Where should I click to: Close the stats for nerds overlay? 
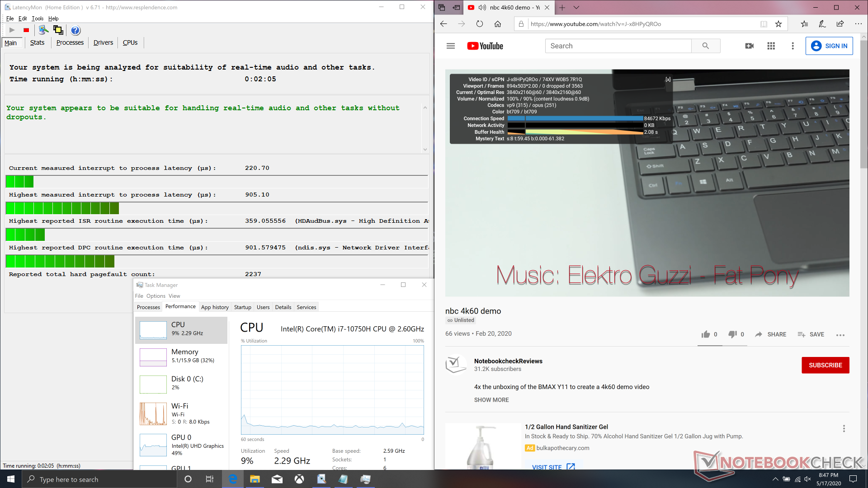[x=668, y=80]
